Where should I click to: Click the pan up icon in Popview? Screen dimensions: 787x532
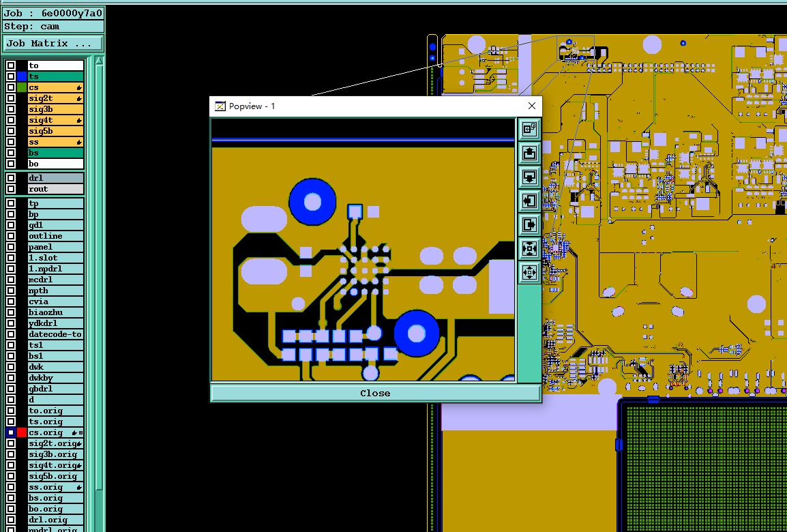[x=529, y=153]
